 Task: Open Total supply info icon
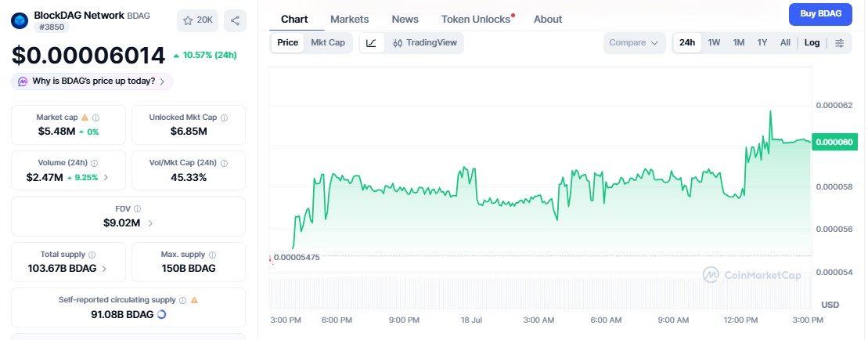pos(92,255)
